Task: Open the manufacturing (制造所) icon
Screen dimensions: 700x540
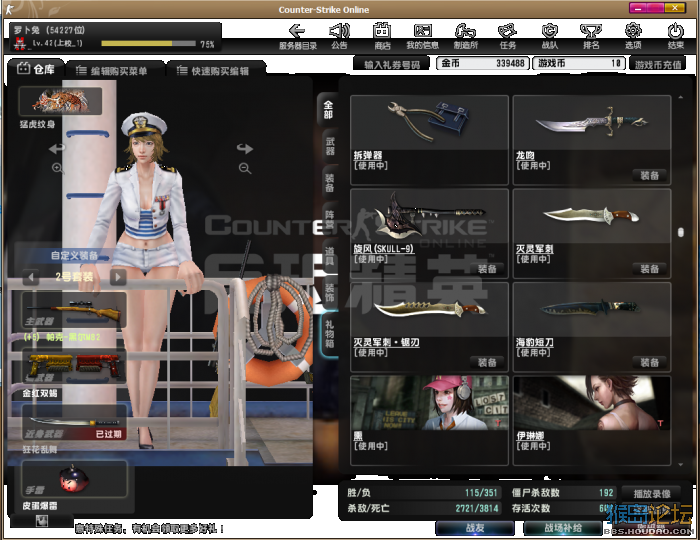Action: (466, 36)
